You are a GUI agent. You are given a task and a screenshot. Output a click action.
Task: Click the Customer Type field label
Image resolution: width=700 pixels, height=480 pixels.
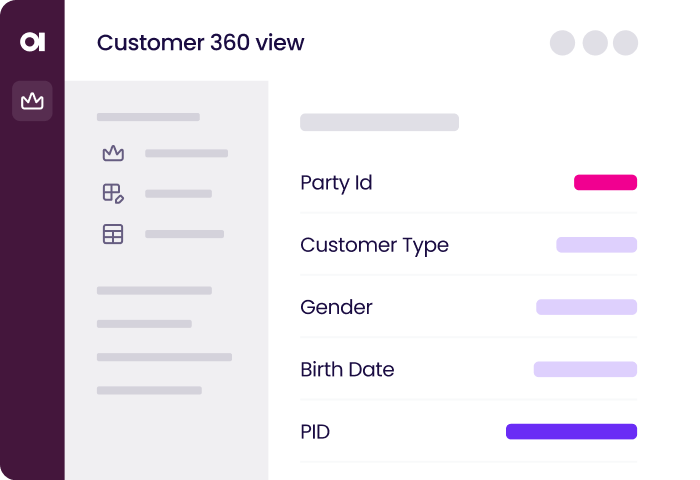pyautogui.click(x=374, y=245)
